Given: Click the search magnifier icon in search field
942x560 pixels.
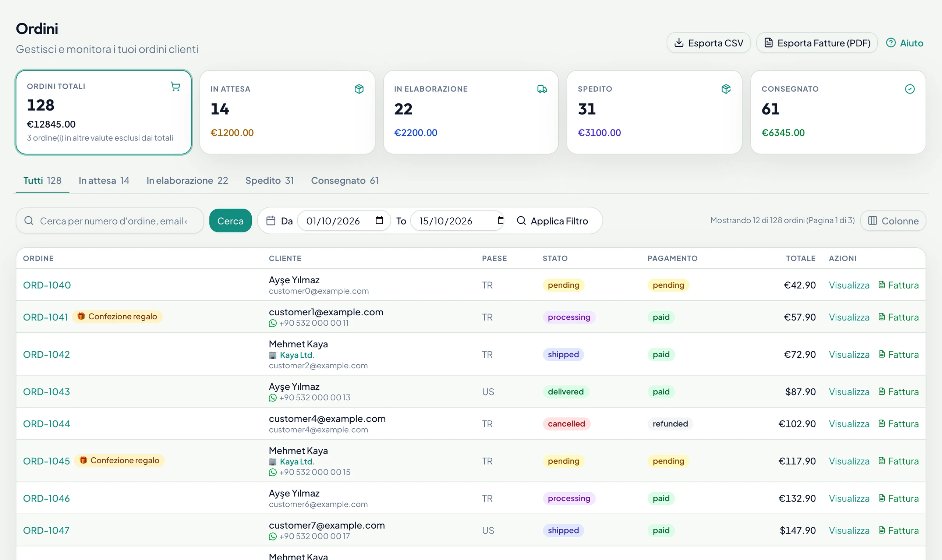Looking at the screenshot, I should (29, 220).
